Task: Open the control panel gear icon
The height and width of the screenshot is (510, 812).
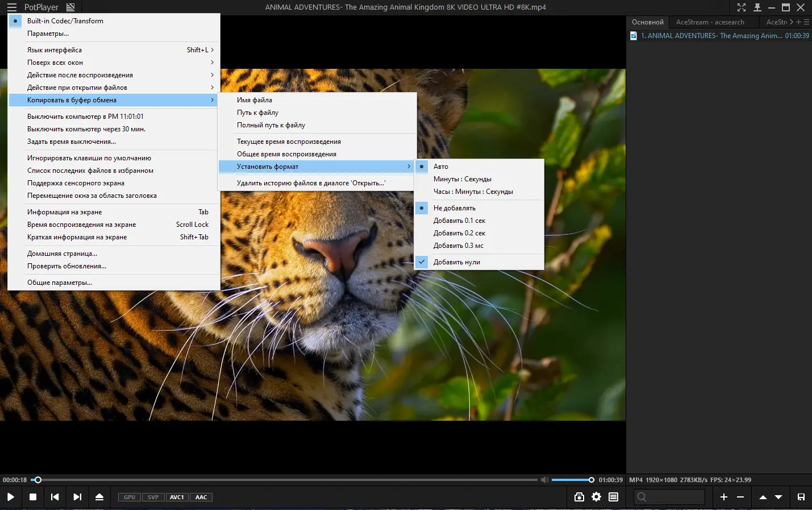Action: tap(596, 497)
